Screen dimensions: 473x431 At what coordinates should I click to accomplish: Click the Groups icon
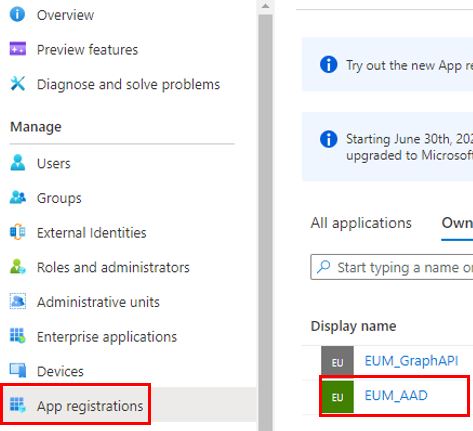tap(18, 197)
